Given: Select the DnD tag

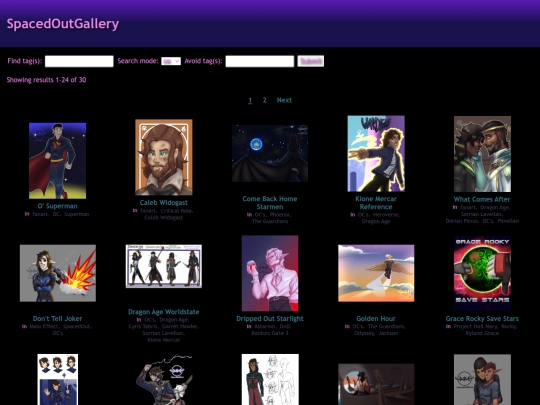Looking at the screenshot, I should point(285,326).
